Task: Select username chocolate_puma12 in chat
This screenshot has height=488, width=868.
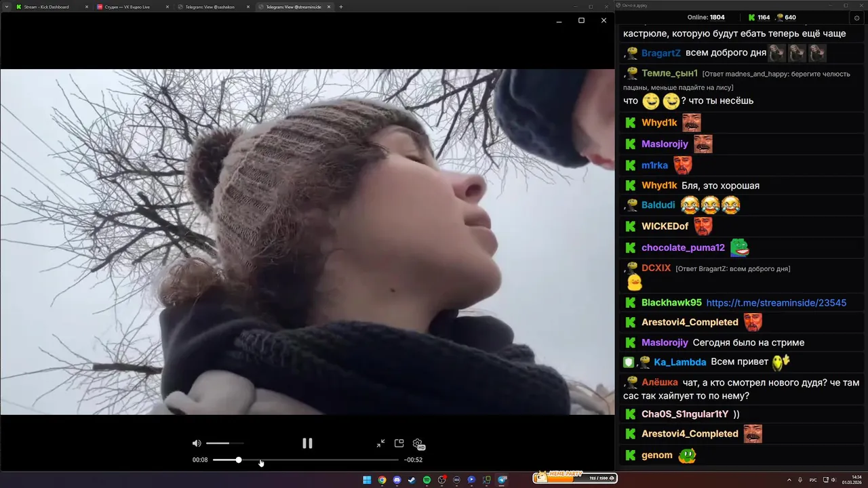Action: 684,248
